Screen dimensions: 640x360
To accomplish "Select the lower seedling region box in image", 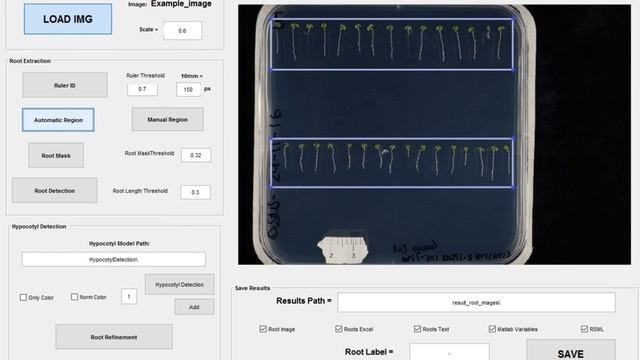I will click(392, 163).
